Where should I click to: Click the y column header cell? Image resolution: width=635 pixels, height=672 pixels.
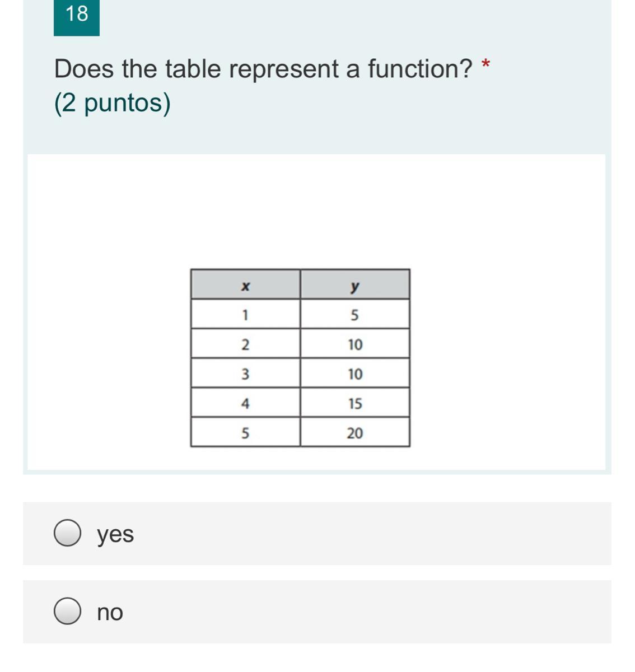tap(355, 284)
